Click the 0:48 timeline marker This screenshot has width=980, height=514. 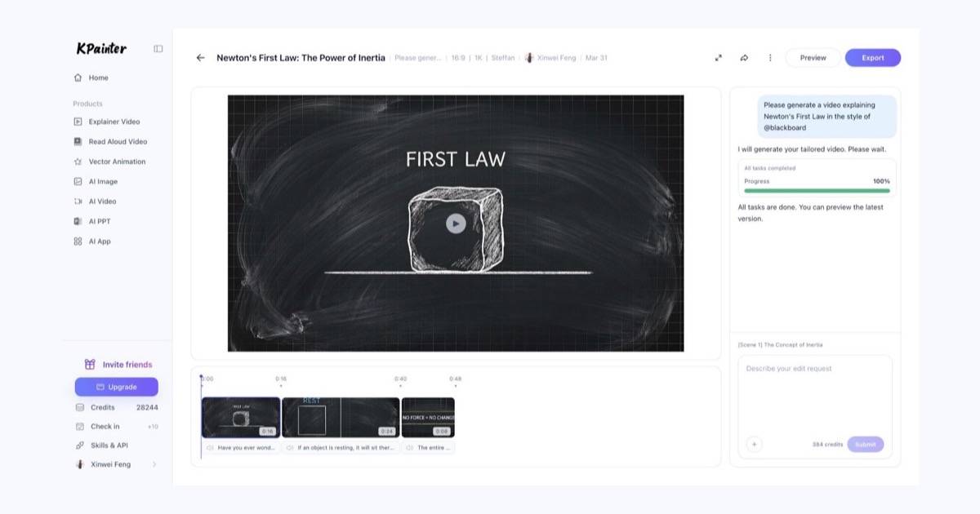tap(455, 380)
